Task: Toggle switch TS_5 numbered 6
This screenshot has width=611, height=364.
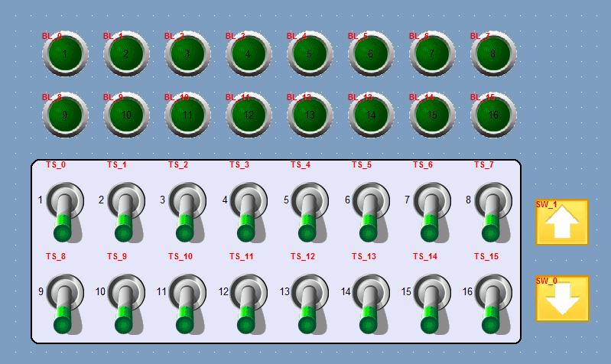Action: coord(370,213)
